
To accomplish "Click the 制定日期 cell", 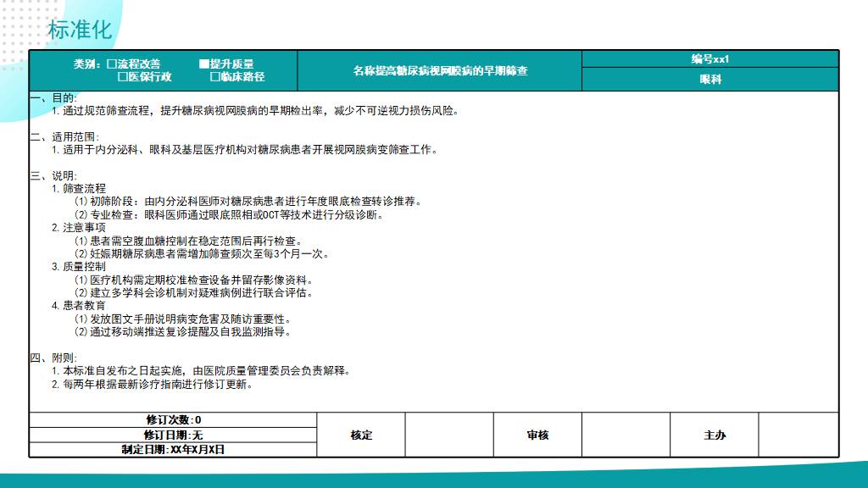I will [173, 450].
